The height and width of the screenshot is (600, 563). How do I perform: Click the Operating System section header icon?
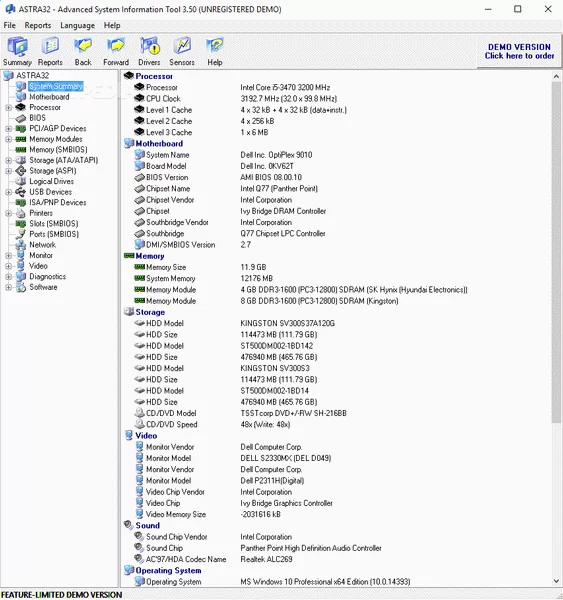pos(129,570)
